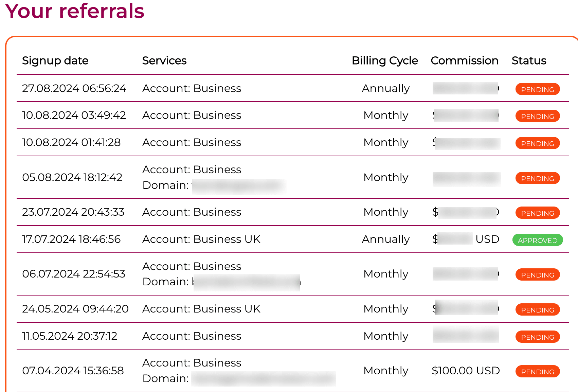Click the 23.07.2024 20:43:33 signup date
This screenshot has width=578, height=392.
tap(73, 212)
